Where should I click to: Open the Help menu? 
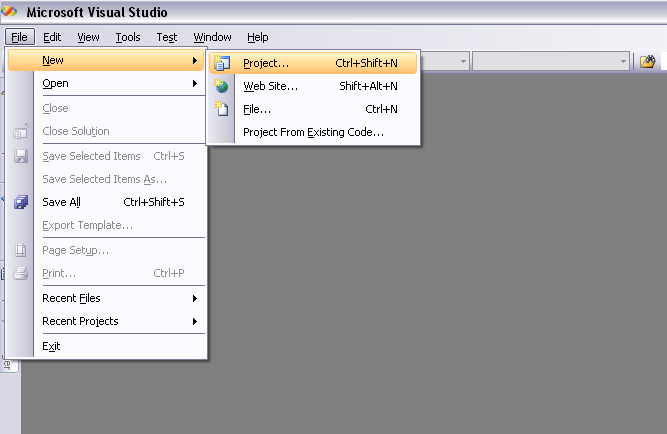point(257,37)
